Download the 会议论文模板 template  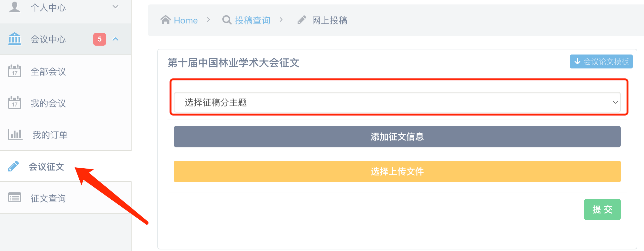601,61
